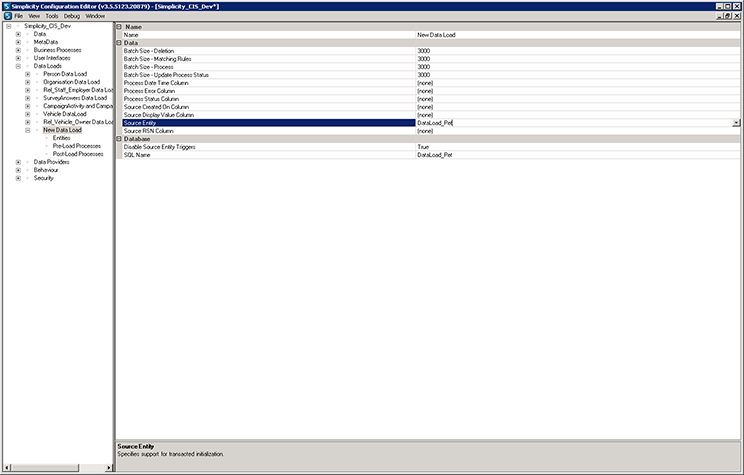Click Source Created On Column value
The width and height of the screenshot is (744, 475).
click(x=577, y=107)
